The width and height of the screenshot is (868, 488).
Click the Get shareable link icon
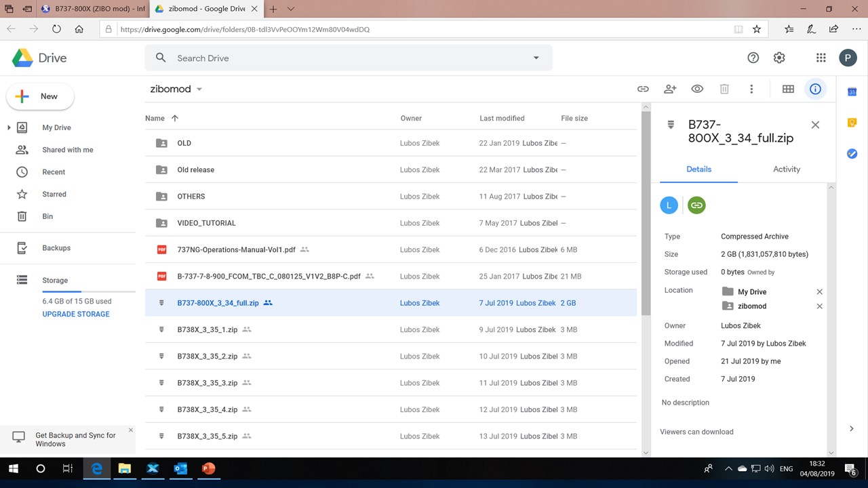point(643,89)
